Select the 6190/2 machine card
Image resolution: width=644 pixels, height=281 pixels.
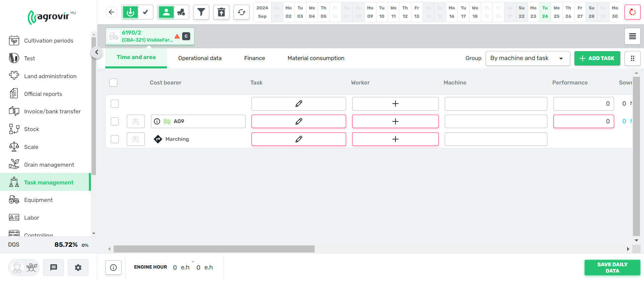pos(150,36)
